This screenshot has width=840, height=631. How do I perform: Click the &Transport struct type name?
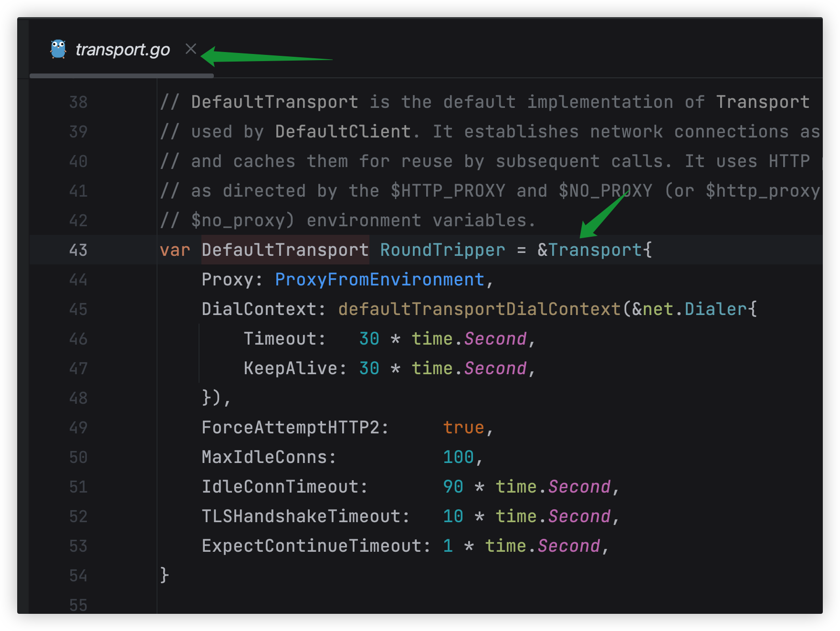coord(590,250)
